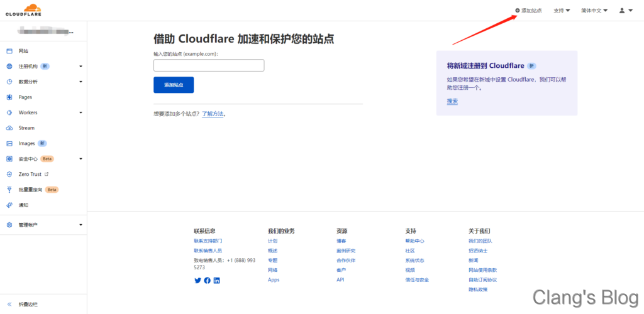Open the 简体中文 language dropdown
Screen dimensions: 644x314
click(x=594, y=11)
